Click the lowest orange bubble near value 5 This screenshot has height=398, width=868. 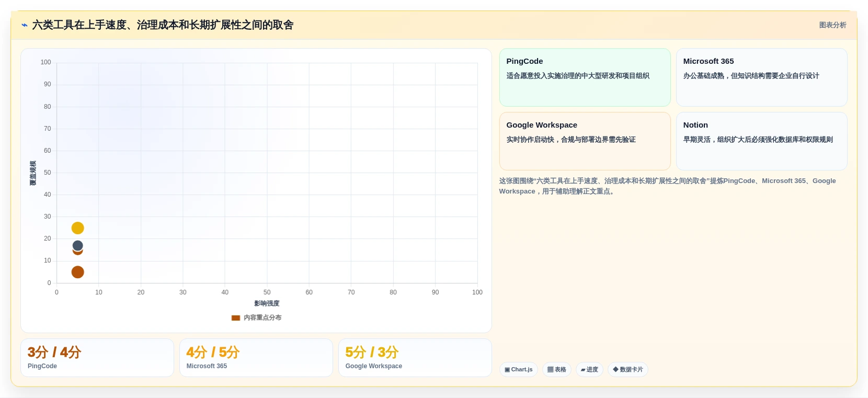(x=77, y=272)
